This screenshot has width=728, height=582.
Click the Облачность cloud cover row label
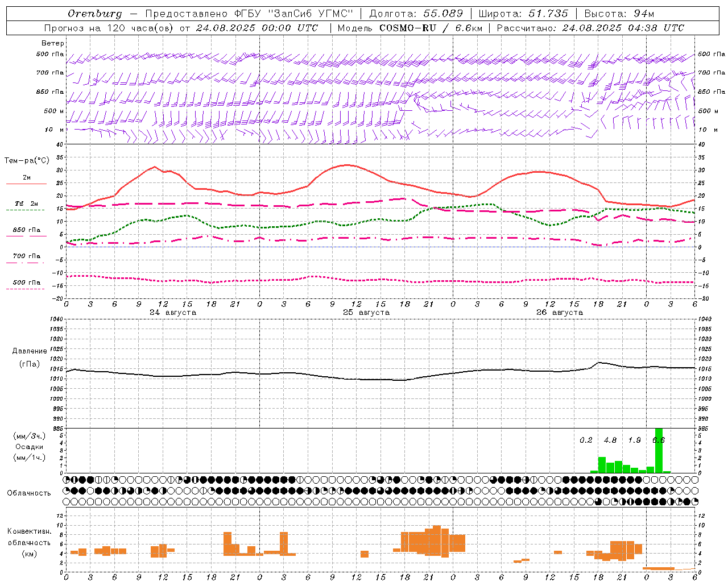[29, 493]
